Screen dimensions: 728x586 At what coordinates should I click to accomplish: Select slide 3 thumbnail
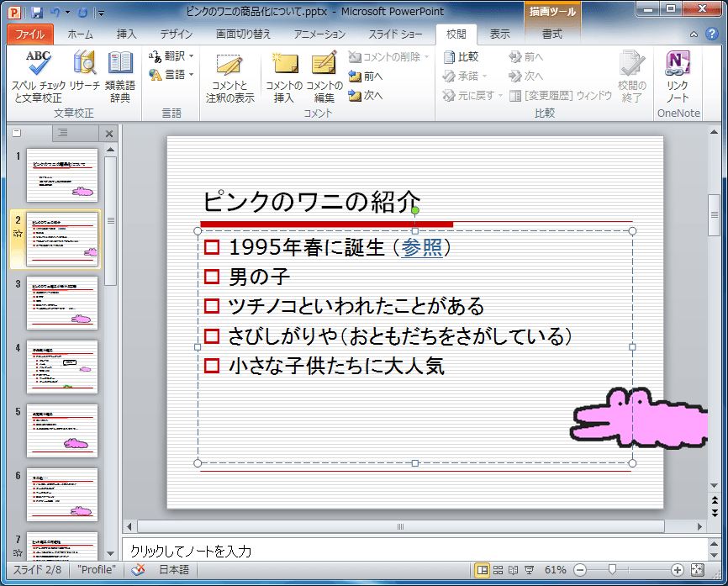pos(62,303)
